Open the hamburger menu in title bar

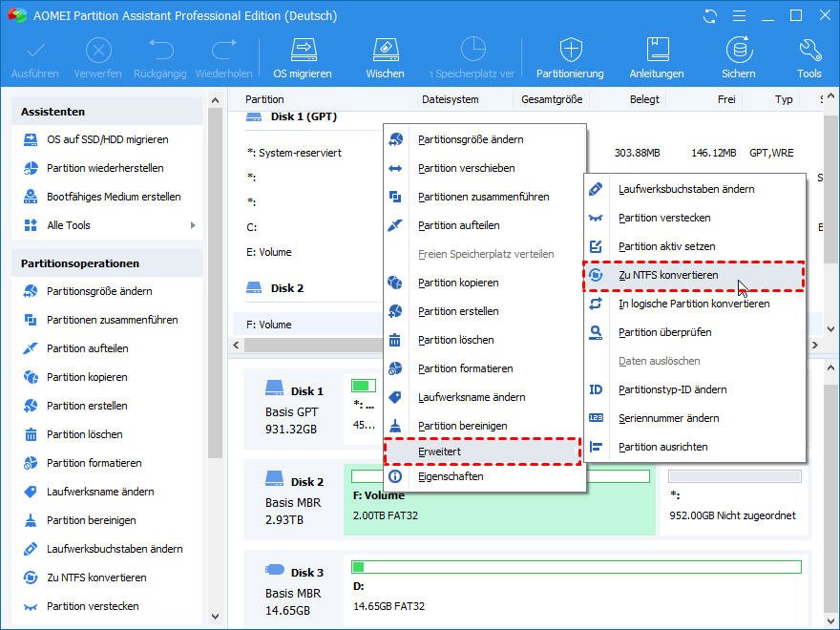(x=739, y=16)
